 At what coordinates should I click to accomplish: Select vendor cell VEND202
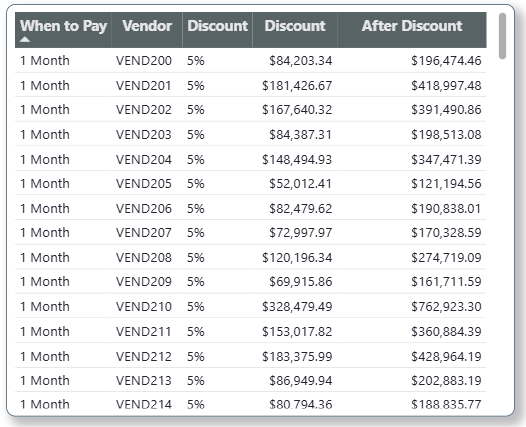coord(144,110)
